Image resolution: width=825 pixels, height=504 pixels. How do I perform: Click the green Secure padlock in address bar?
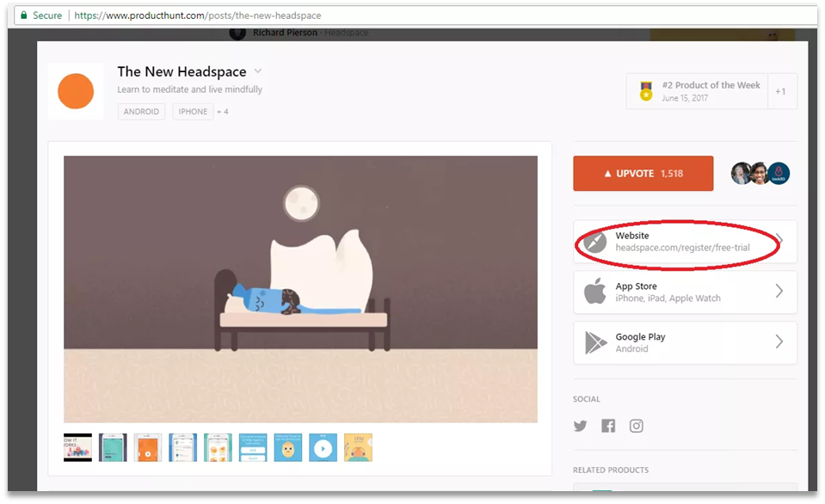tap(24, 15)
